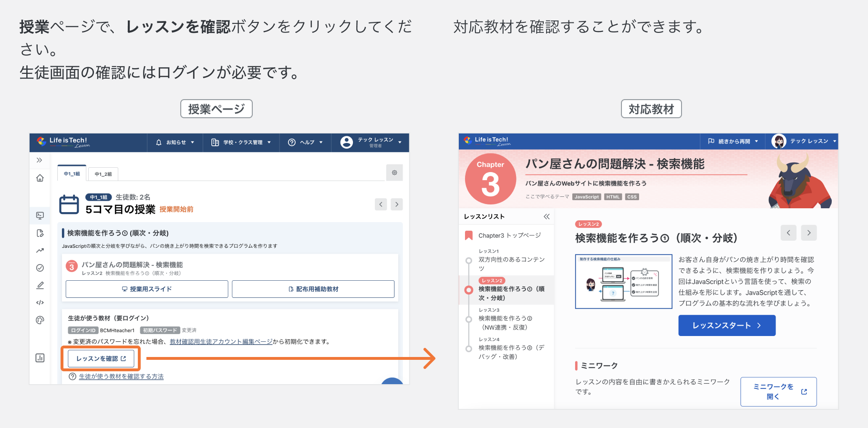
Task: Go to the previous lesson with the left arrow
Action: tap(788, 233)
